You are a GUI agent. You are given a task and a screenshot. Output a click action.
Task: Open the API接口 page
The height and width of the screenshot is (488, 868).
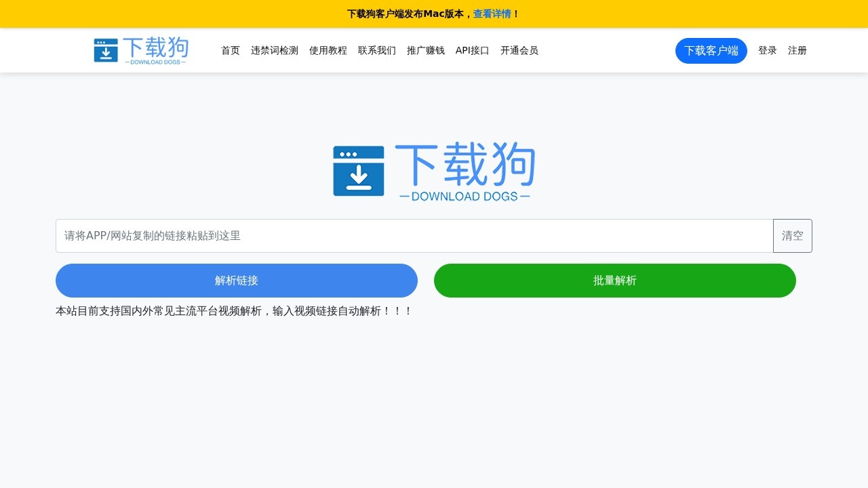[472, 50]
